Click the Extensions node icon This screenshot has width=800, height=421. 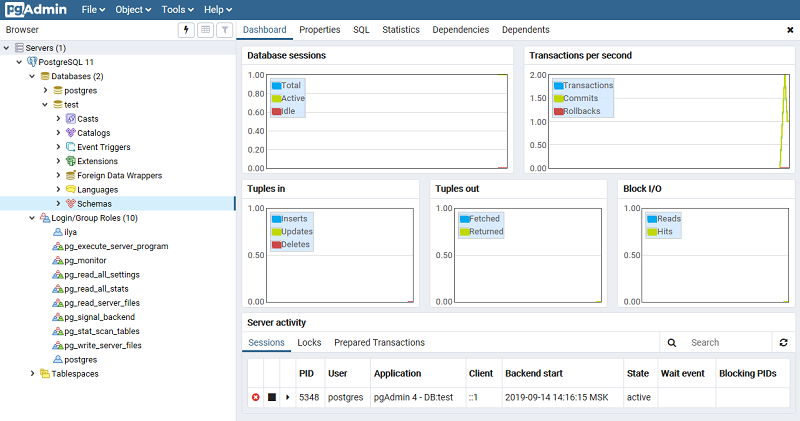pos(71,161)
